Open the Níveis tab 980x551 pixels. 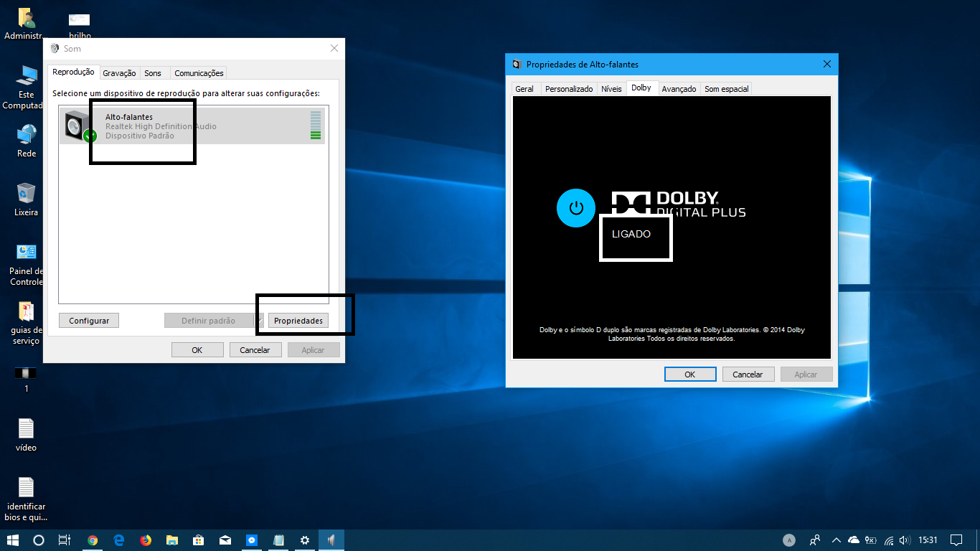(611, 89)
